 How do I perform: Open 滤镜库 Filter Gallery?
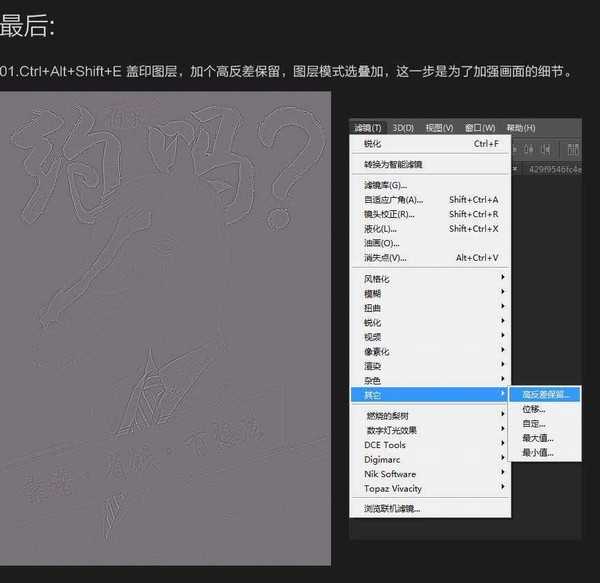[385, 185]
